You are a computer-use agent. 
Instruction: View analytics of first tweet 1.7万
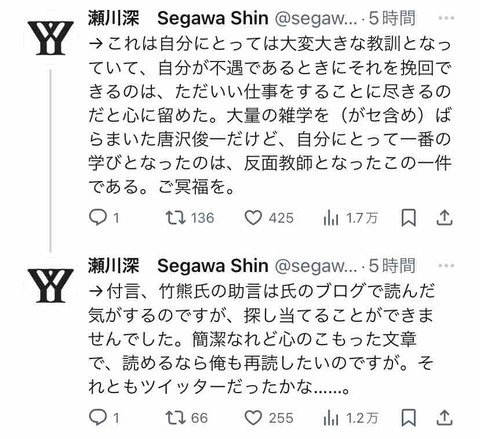[x=350, y=218]
